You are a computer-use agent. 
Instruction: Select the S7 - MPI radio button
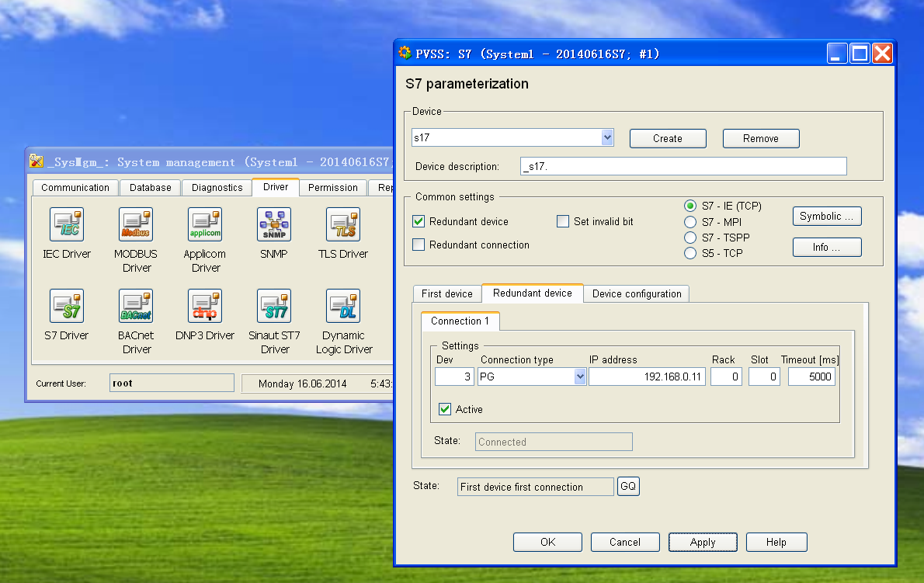click(x=690, y=222)
